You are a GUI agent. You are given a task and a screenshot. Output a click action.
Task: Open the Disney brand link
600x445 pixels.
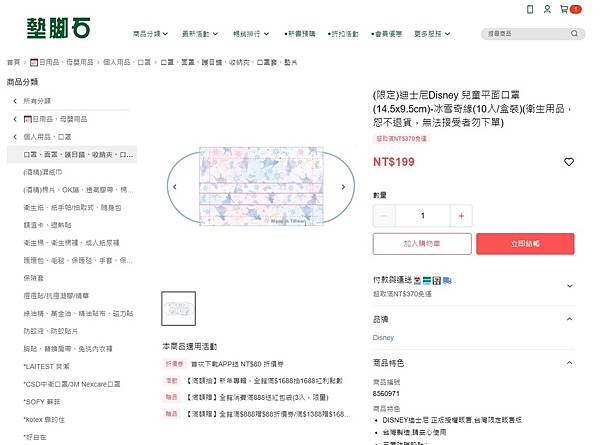pos(383,337)
